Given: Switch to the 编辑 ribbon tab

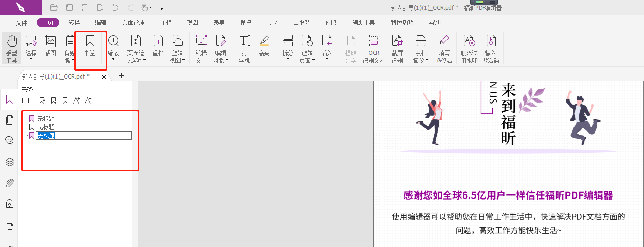Looking at the screenshot, I should coord(101,22).
